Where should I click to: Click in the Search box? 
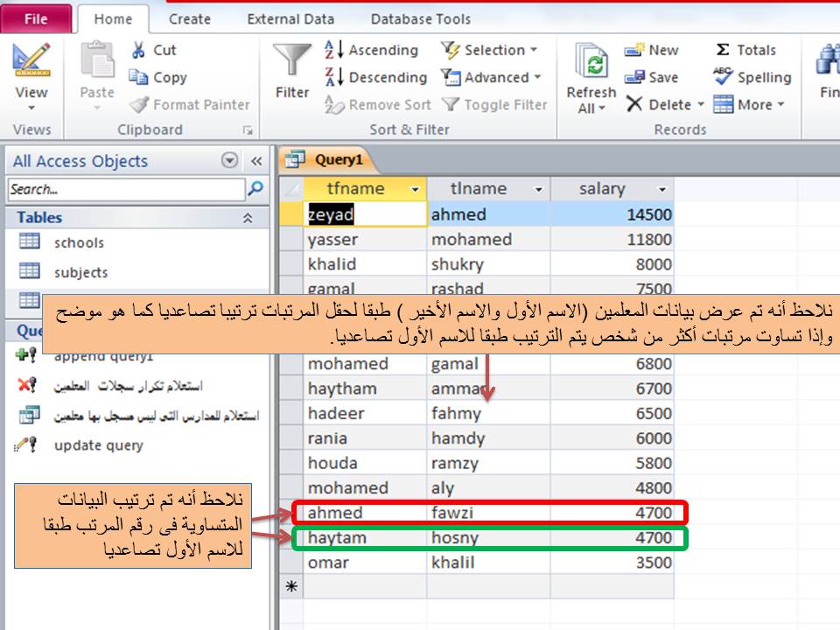122,188
